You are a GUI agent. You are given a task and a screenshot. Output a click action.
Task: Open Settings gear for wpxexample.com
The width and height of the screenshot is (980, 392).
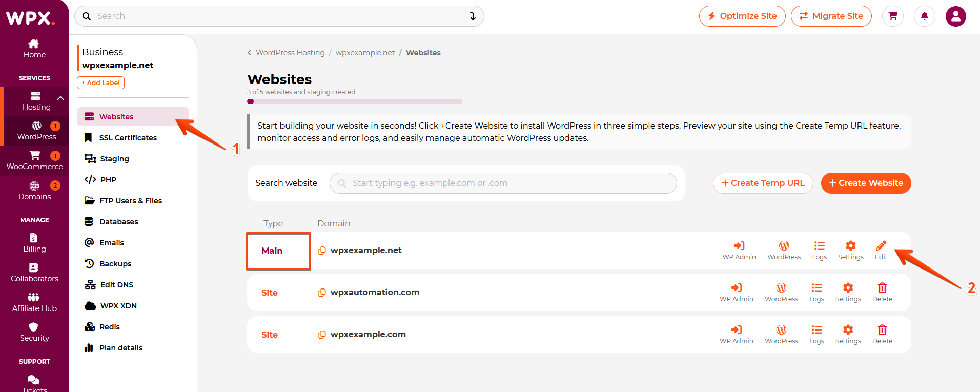(848, 335)
